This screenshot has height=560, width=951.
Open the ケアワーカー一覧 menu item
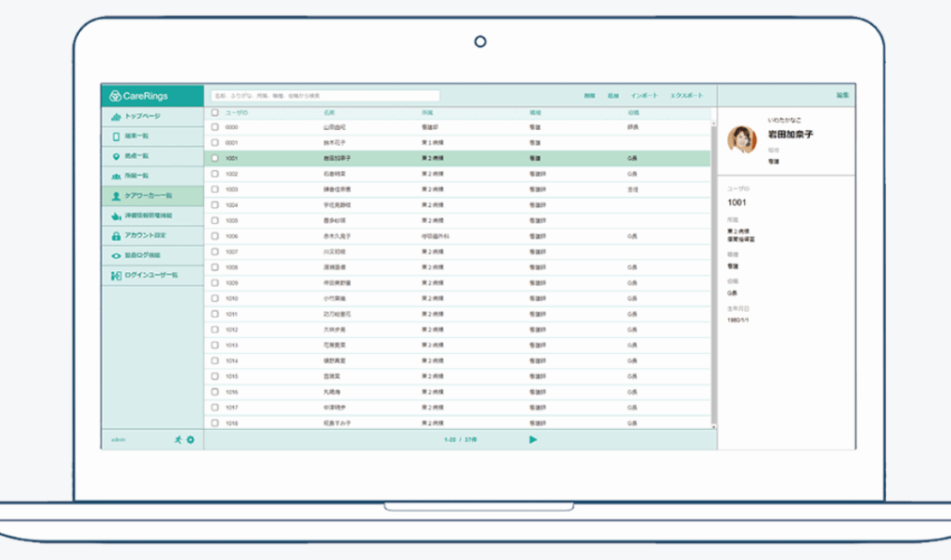coord(149,196)
